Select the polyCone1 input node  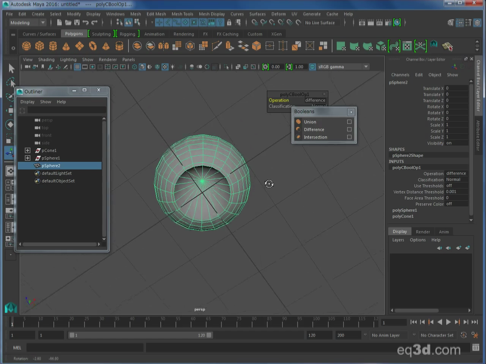tap(403, 216)
